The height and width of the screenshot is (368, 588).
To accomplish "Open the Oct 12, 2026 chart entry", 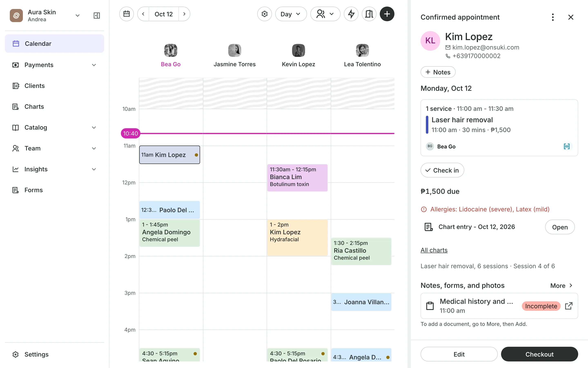I will [560, 227].
